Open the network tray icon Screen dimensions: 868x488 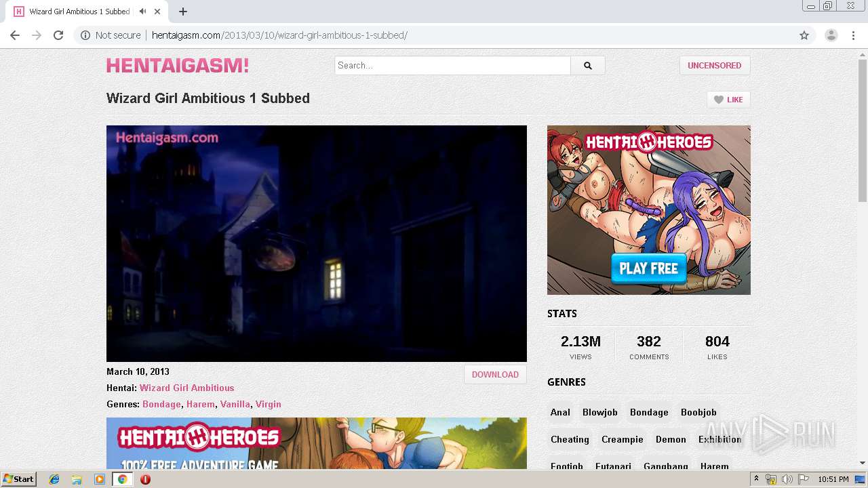pyautogui.click(x=771, y=479)
